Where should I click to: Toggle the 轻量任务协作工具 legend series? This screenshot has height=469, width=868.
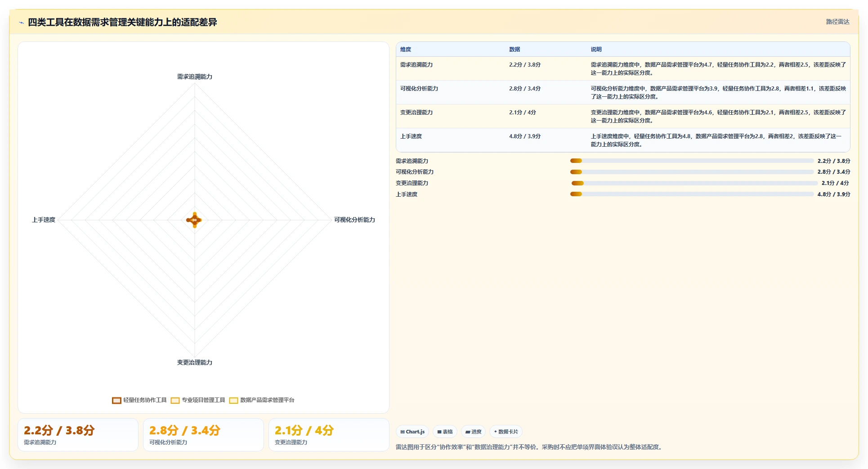coord(139,400)
